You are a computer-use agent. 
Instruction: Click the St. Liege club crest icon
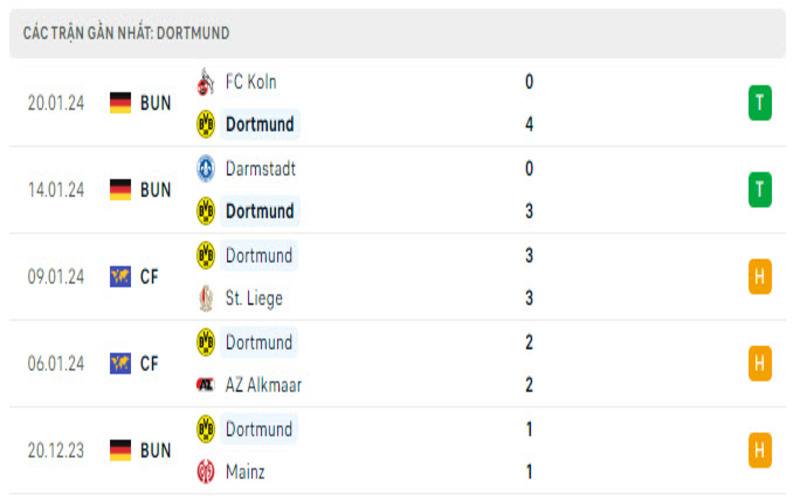pos(205,298)
